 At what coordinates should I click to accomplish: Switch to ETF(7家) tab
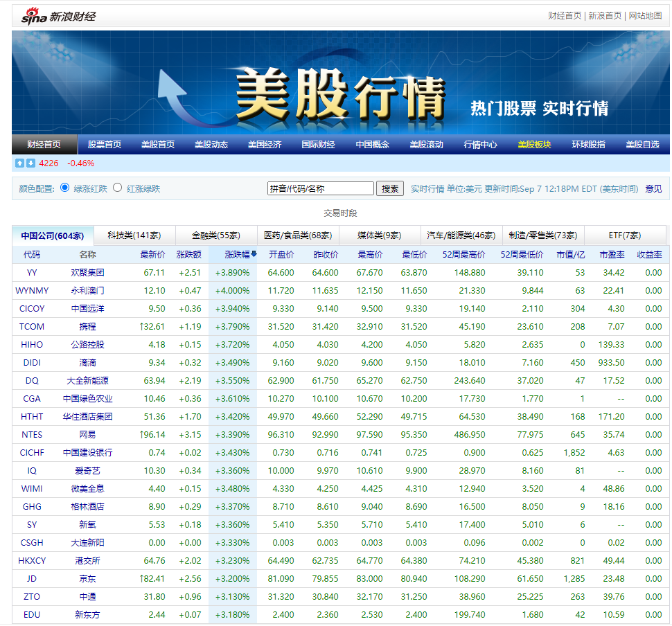pyautogui.click(x=625, y=235)
